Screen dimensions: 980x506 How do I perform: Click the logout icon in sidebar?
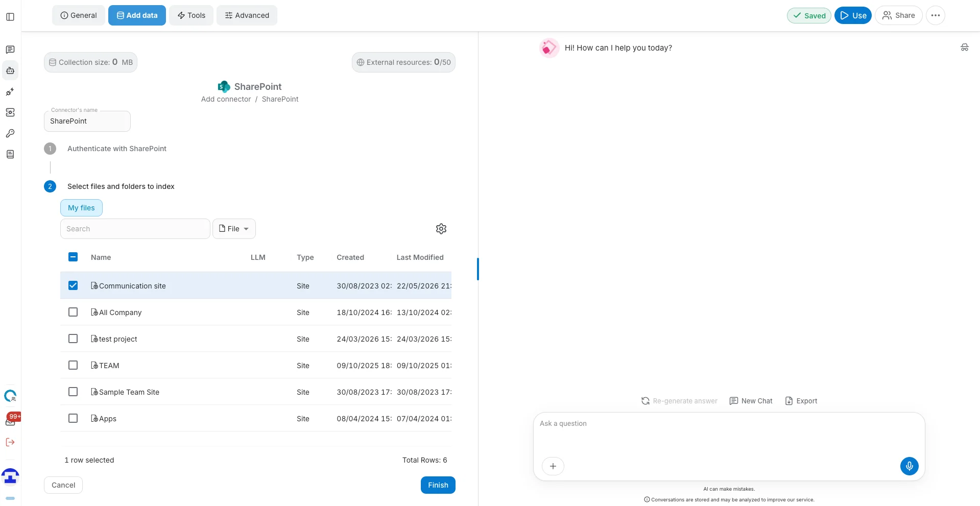[10, 442]
